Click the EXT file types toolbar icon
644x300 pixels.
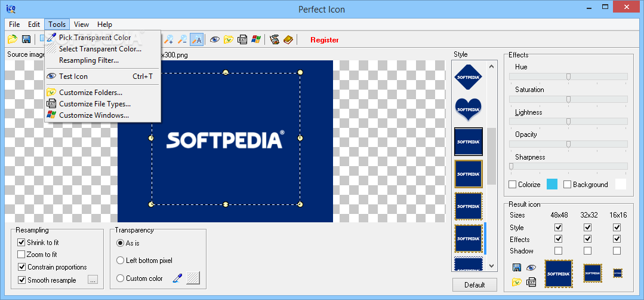click(x=242, y=39)
